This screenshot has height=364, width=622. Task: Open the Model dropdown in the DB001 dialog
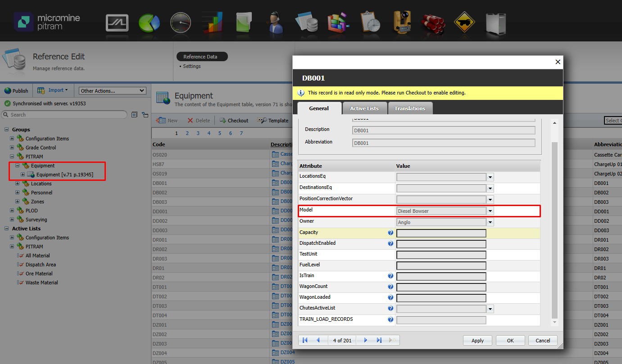click(490, 211)
